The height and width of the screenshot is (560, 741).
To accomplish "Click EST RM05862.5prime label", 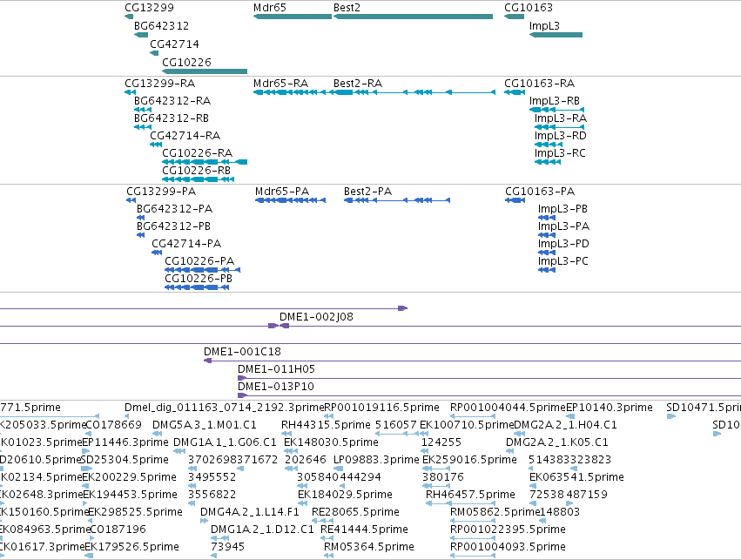I will 495,513.
